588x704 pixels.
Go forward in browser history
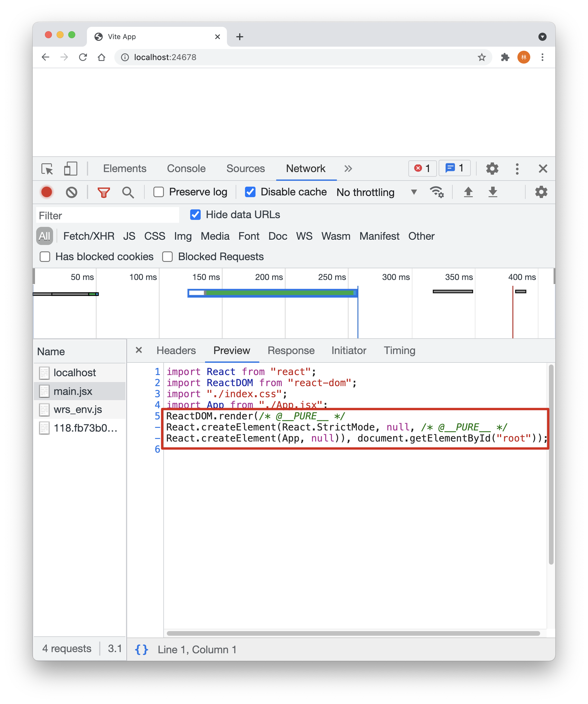click(x=64, y=57)
